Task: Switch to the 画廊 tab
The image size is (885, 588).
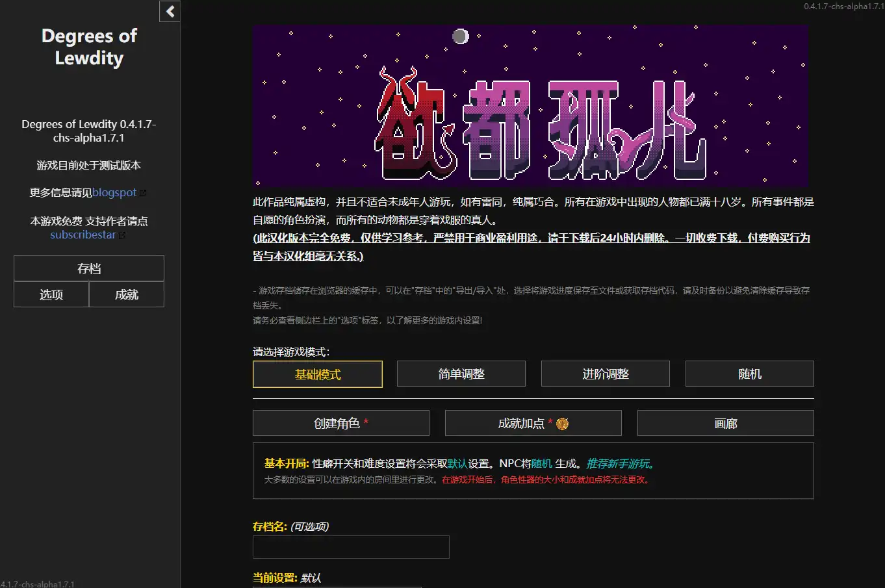Action: pyautogui.click(x=726, y=423)
